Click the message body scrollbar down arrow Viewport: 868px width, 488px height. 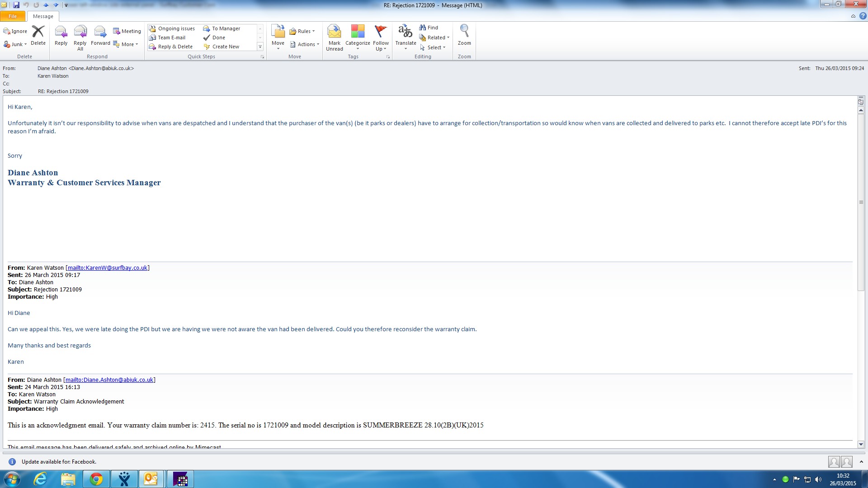tap(861, 444)
